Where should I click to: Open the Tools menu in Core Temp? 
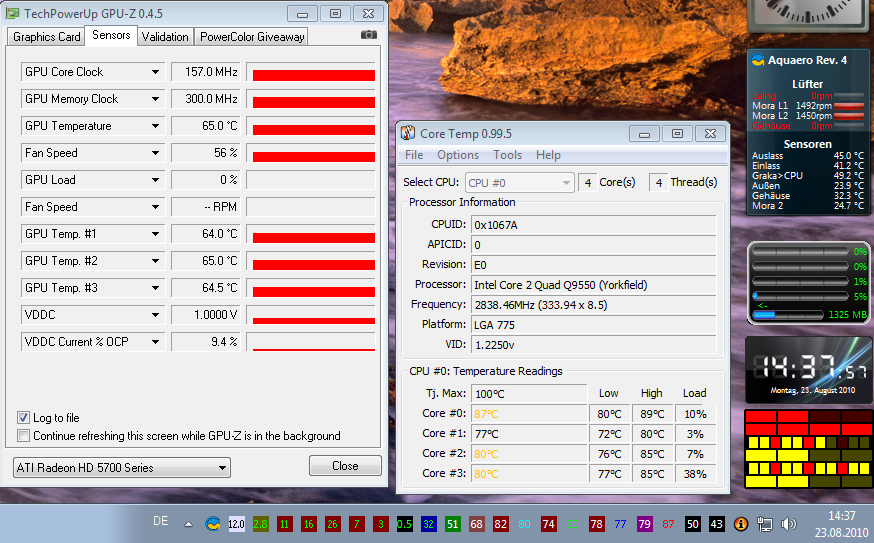click(507, 154)
